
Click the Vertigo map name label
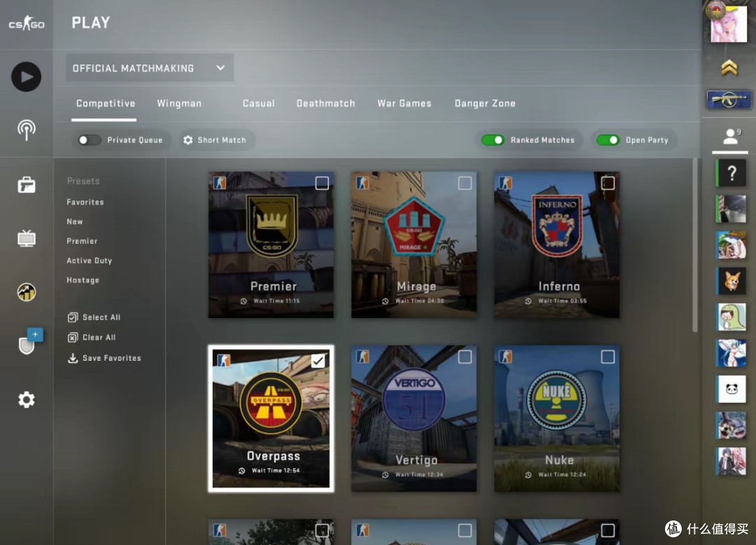click(416, 460)
